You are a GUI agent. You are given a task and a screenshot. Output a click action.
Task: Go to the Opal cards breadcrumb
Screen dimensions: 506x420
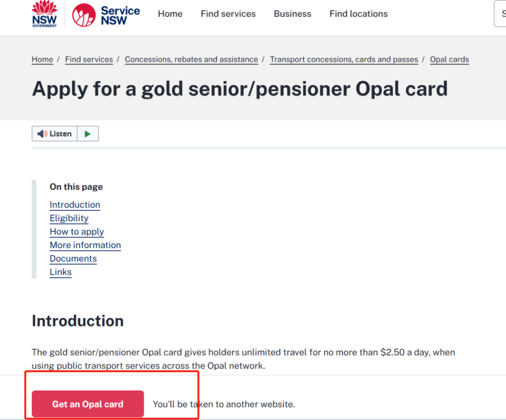[449, 59]
